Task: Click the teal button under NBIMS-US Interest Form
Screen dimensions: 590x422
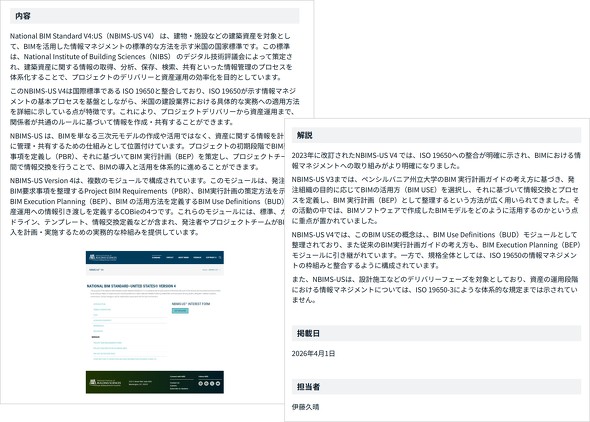Action: [x=180, y=311]
